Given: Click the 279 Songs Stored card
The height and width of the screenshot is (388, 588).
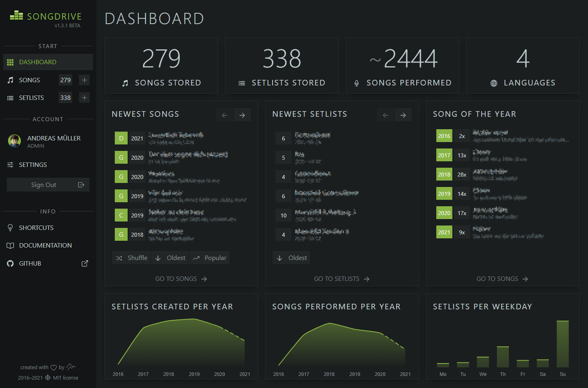Looking at the screenshot, I should point(161,65).
